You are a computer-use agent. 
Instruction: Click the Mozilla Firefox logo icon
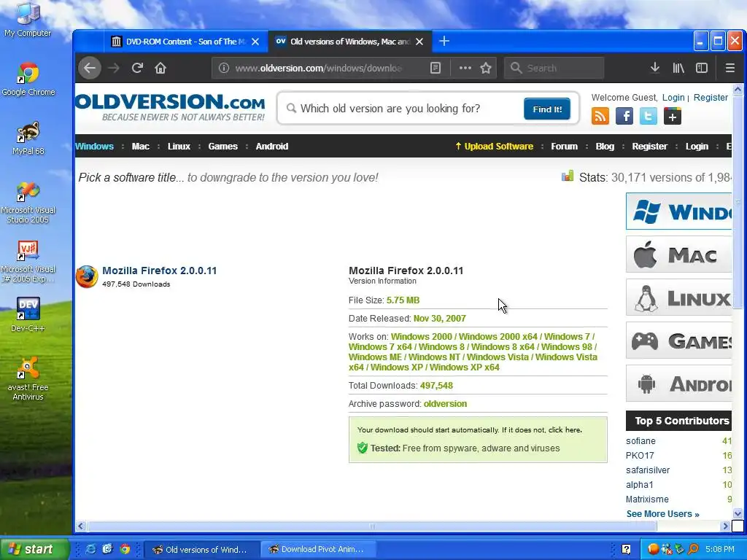[x=87, y=276]
